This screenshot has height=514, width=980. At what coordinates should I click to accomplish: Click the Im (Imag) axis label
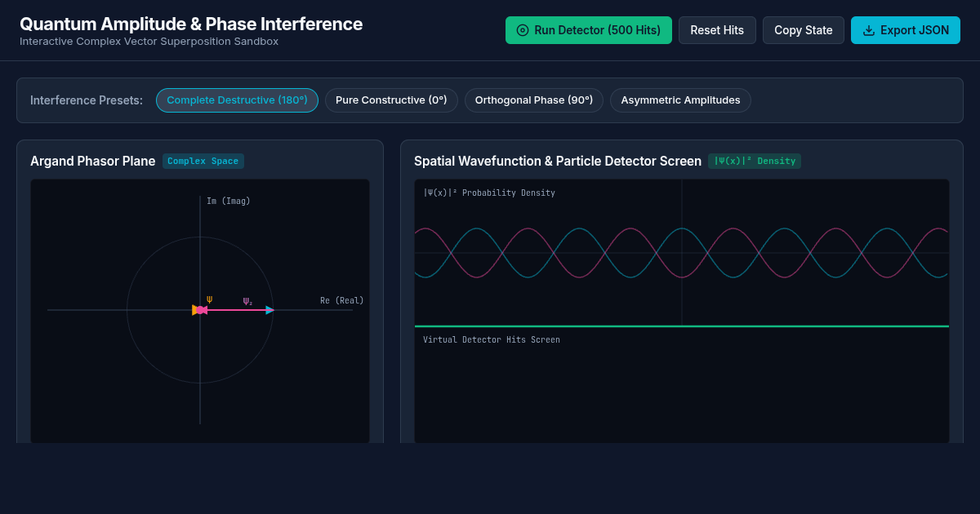229,201
